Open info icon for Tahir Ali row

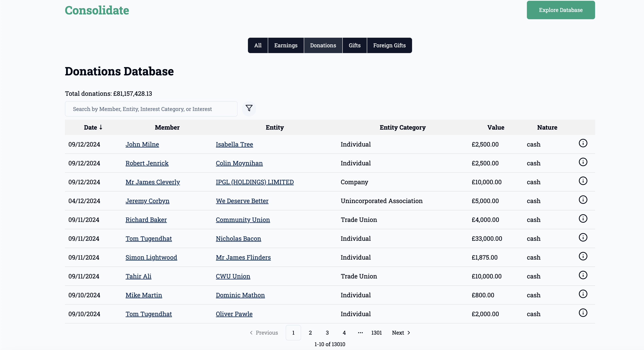tap(583, 275)
